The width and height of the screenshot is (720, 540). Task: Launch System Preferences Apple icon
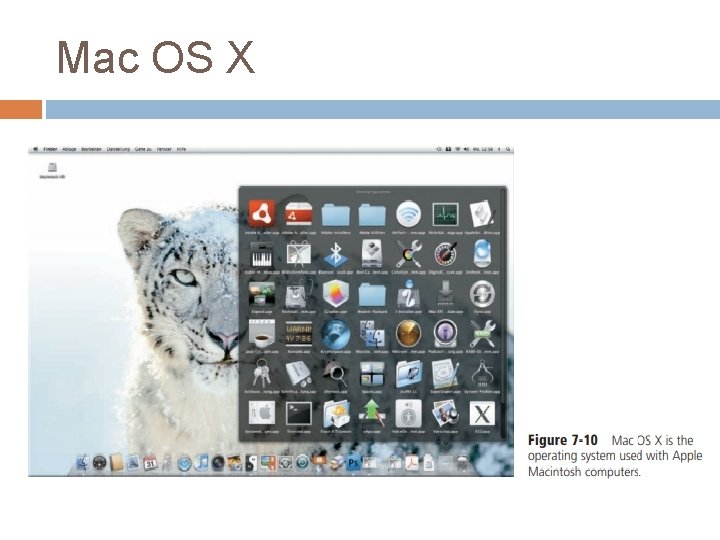click(x=262, y=413)
